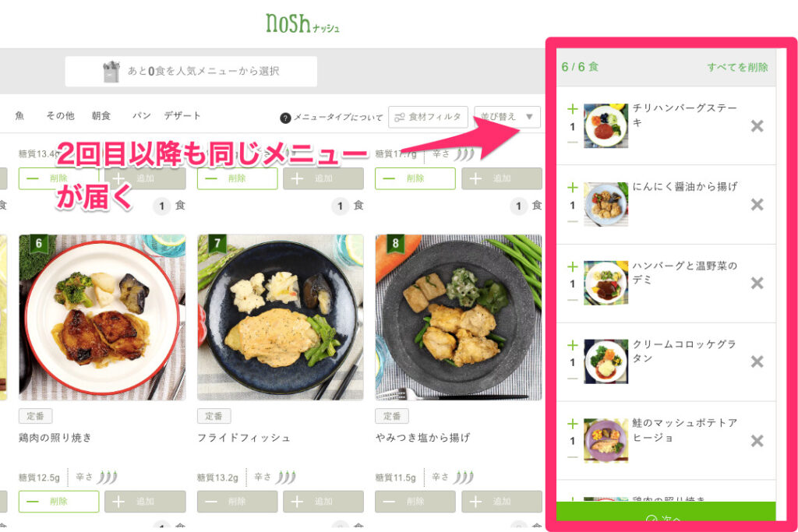Increase チリハンバーグステーキ quantity with the plus icon
The width and height of the screenshot is (798, 532).
(x=573, y=109)
